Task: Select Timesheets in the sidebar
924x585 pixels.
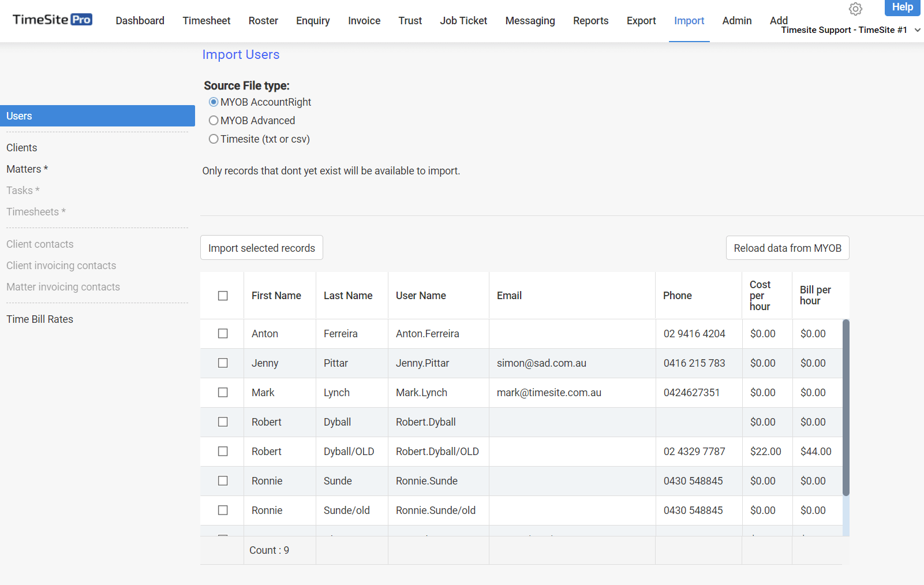Action: (x=36, y=212)
